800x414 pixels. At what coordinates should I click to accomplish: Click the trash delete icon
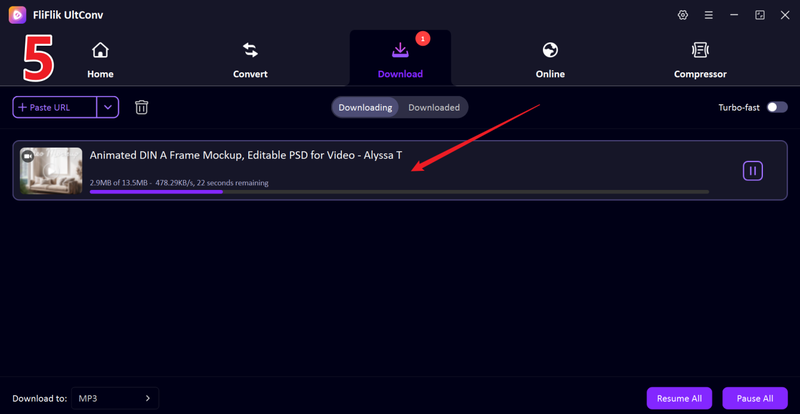(141, 107)
